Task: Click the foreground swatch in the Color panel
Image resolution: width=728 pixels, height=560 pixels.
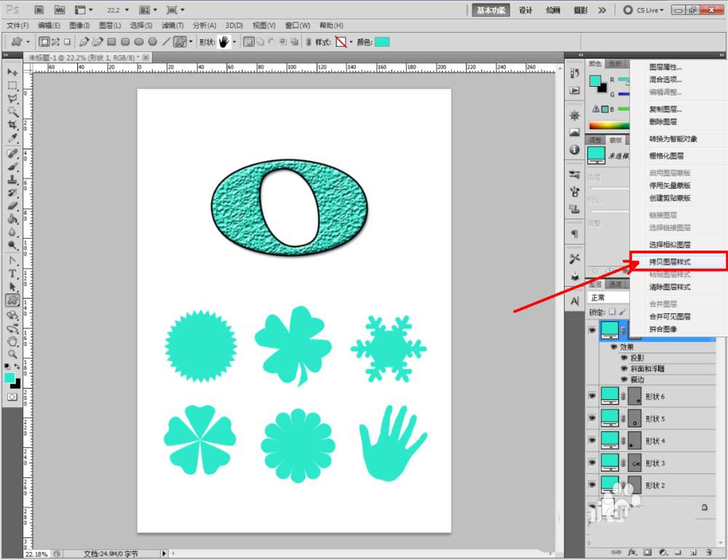Action: [596, 81]
